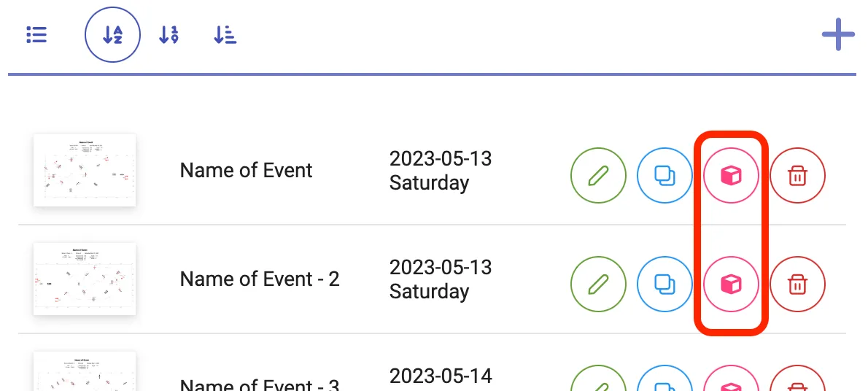This screenshot has width=868, height=391.
Task: Add a new event with plus icon
Action: [x=837, y=34]
